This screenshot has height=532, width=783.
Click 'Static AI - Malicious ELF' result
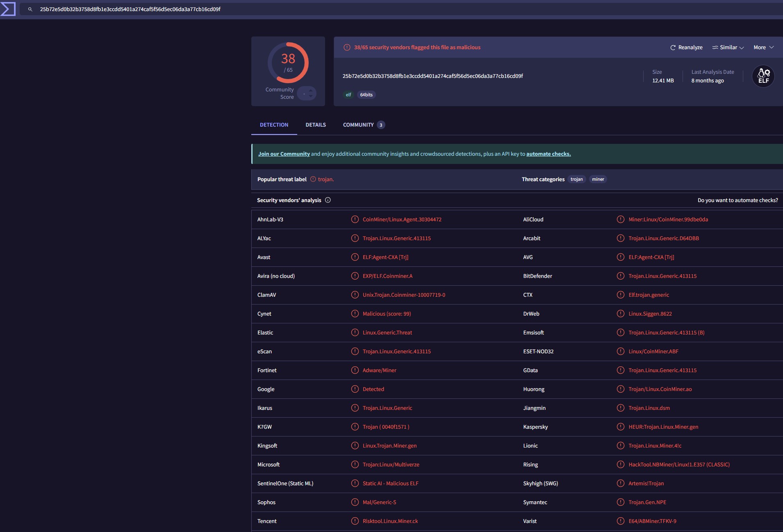tap(390, 484)
